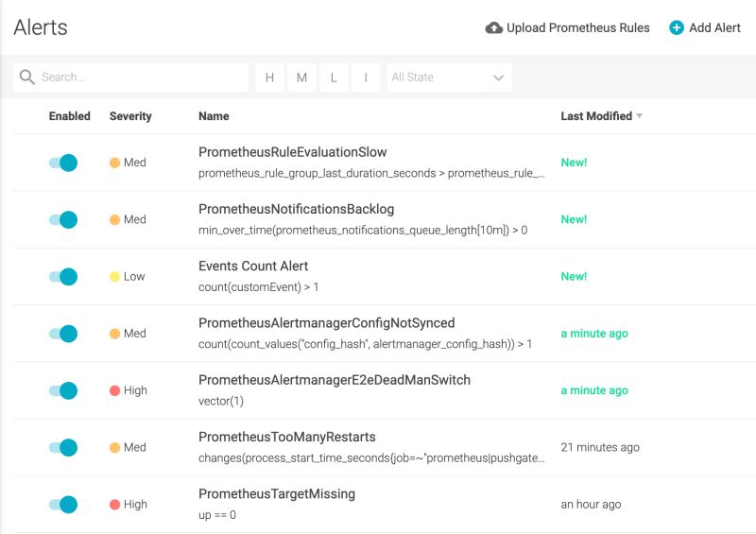
Task: Click the Upload Prometheus Rules cloud icon
Action: coord(493,28)
